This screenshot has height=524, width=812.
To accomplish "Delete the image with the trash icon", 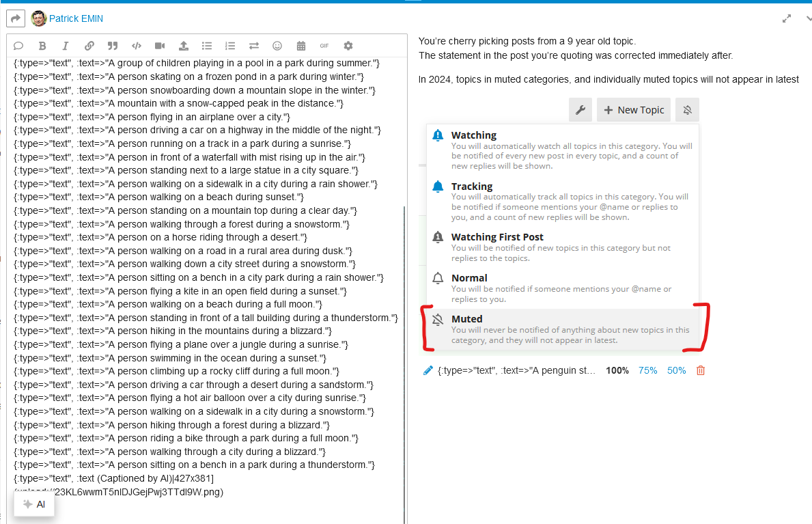I will [701, 370].
